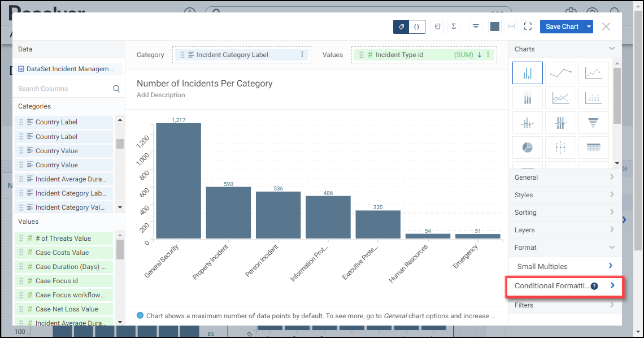Open fullscreen chart view icon

tap(528, 27)
